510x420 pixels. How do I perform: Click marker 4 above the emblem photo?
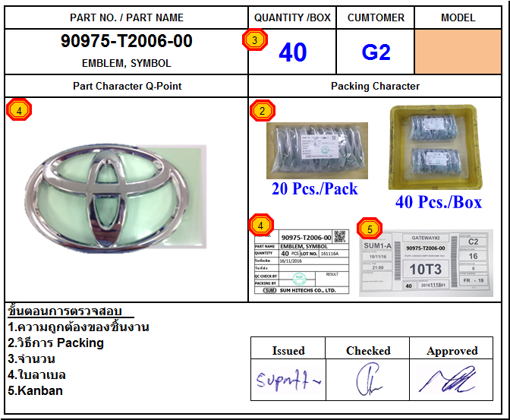[19, 110]
